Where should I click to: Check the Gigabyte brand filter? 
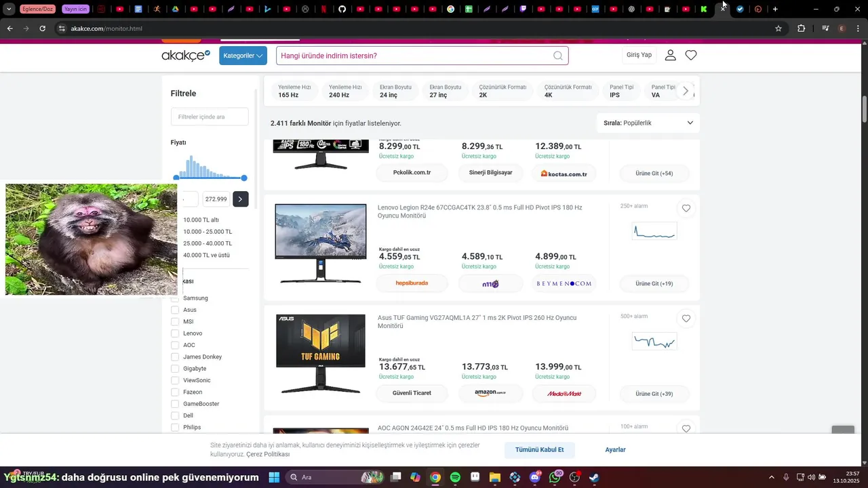(x=175, y=369)
